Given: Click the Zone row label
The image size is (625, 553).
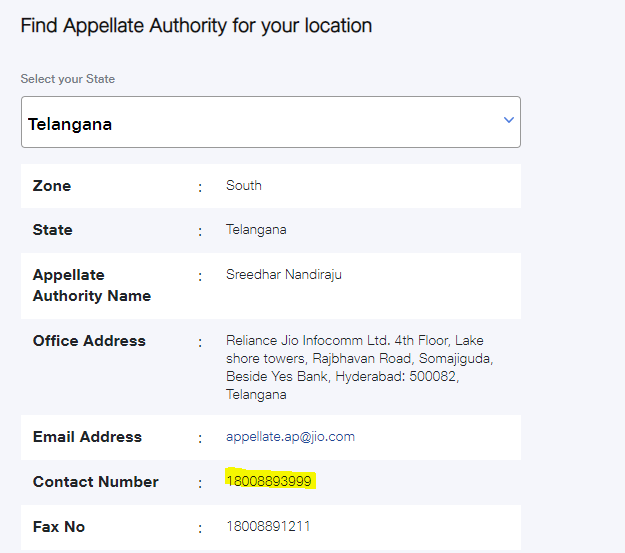Looking at the screenshot, I should coord(52,186).
